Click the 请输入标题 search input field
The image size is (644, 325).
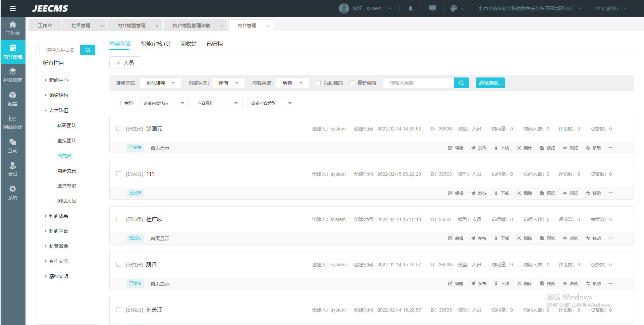[x=418, y=83]
